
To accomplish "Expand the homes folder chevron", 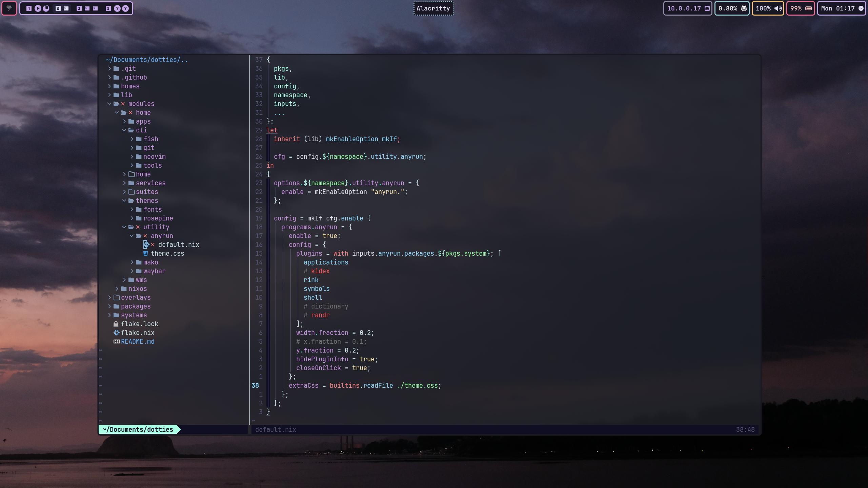I will coord(109,86).
